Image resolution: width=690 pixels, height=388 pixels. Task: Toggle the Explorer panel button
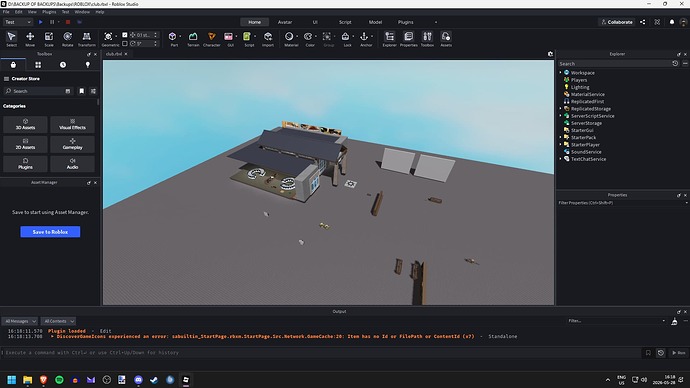coord(389,39)
